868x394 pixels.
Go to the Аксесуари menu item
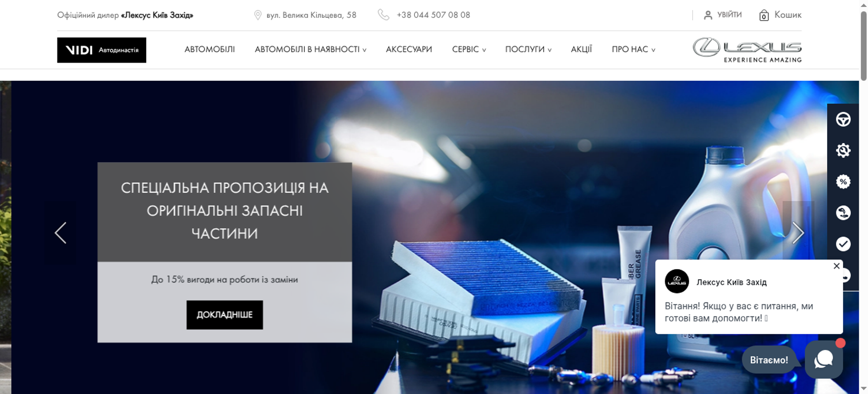click(409, 49)
